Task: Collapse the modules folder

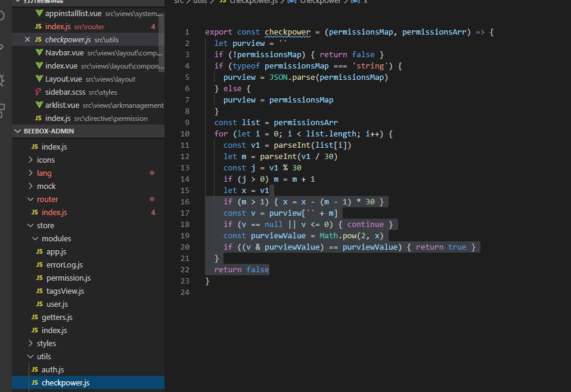Action: coord(56,239)
